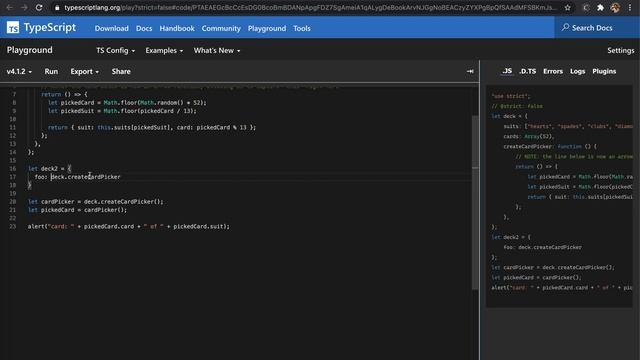Image resolution: width=640 pixels, height=360 pixels.
Task: Switch to the .D.TS output tab
Action: (x=527, y=71)
